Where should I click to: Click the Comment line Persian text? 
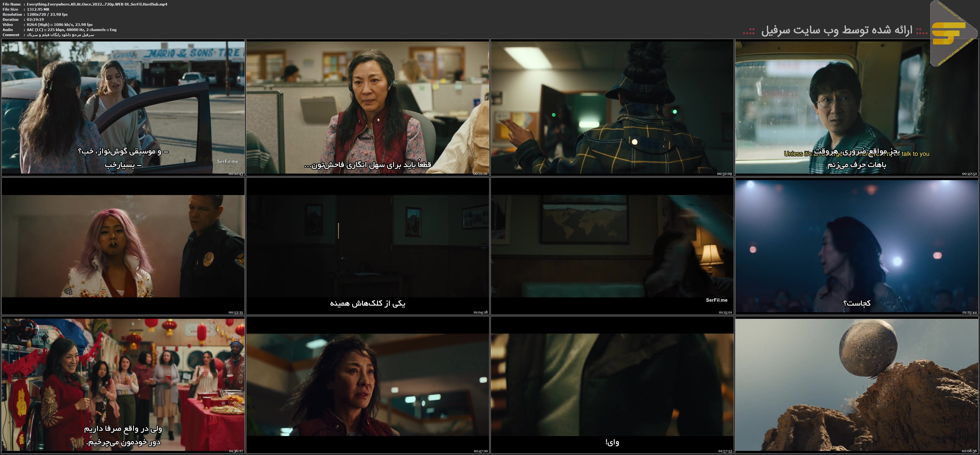[60, 35]
